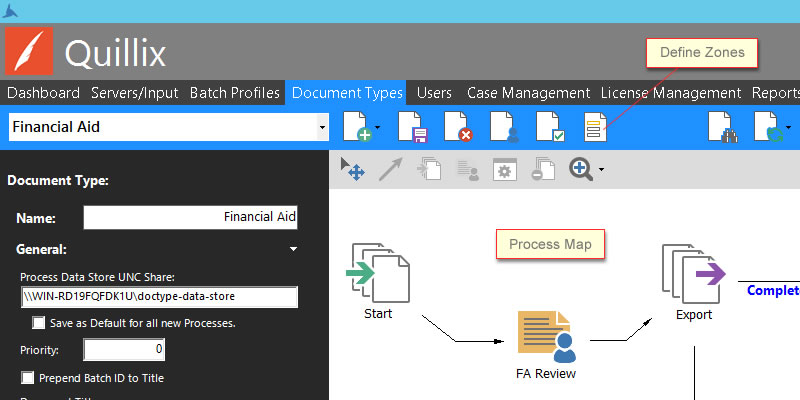The width and height of the screenshot is (800, 400).
Task: Select the connector arrow tool
Action: pos(390,169)
